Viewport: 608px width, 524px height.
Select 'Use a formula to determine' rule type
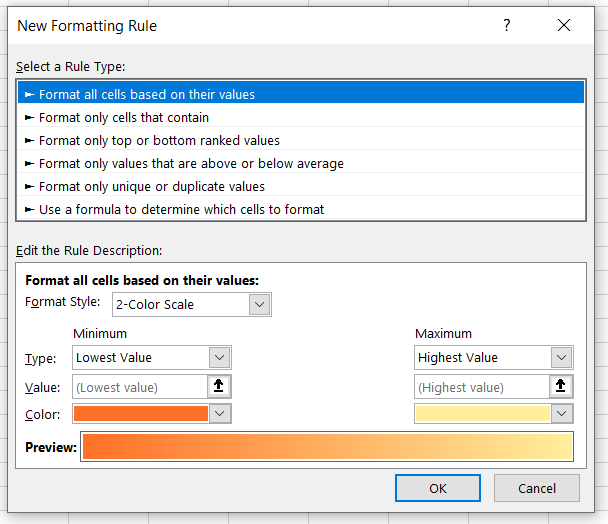pyautogui.click(x=181, y=210)
